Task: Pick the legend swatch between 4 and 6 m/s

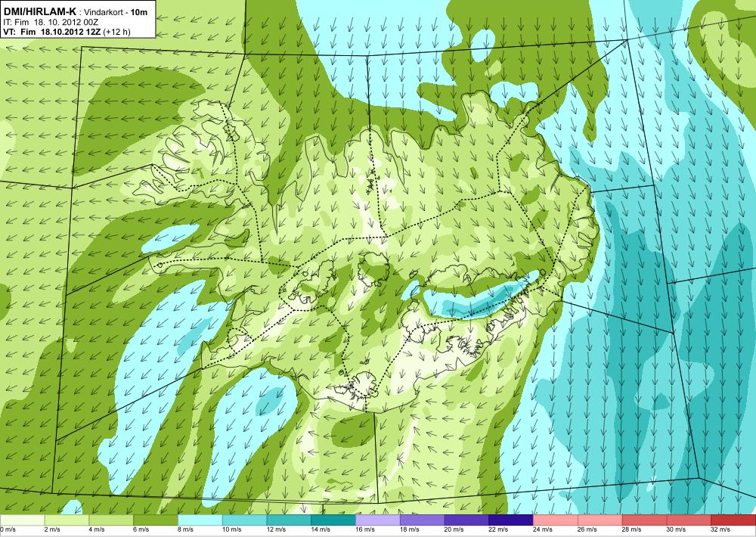Action: tap(111, 520)
